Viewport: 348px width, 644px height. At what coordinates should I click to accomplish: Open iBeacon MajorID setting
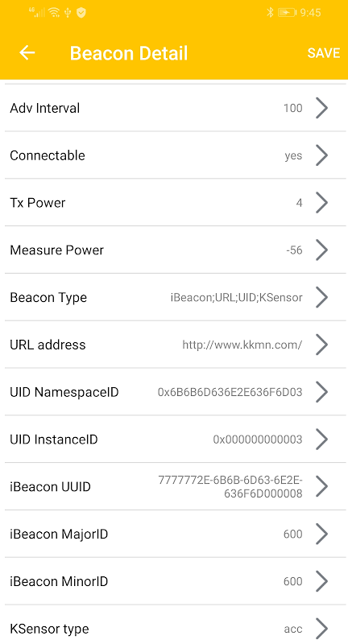pos(176,534)
